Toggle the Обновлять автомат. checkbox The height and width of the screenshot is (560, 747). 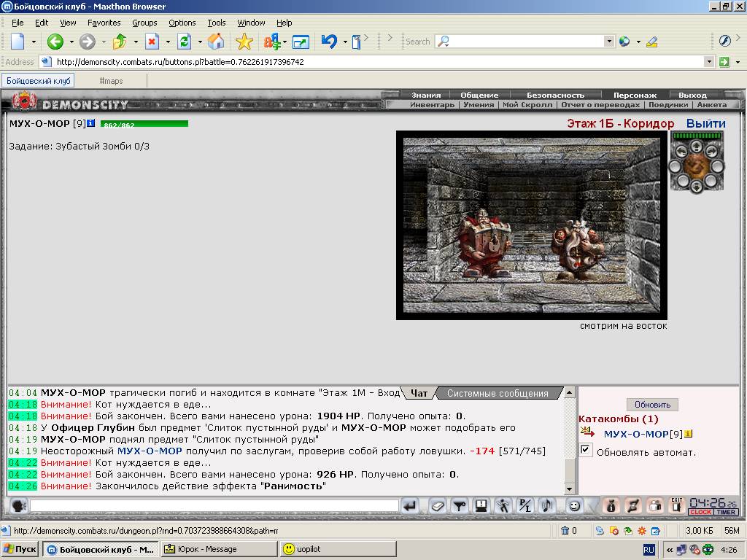586,449
